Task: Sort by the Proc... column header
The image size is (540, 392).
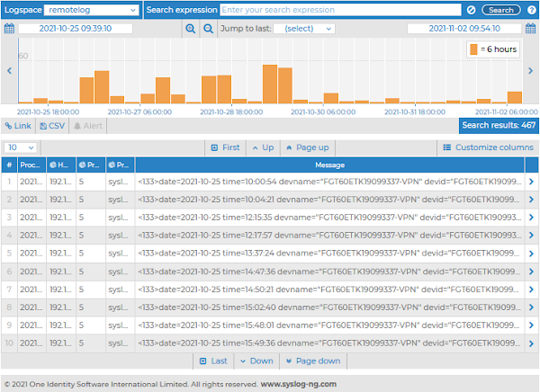Action: 31,165
